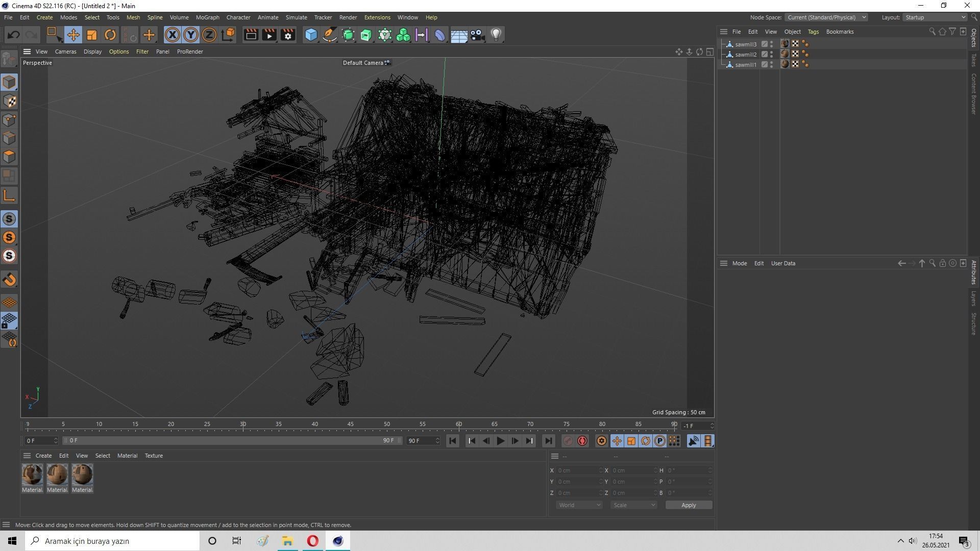Click the 0 F current frame field

(42, 440)
